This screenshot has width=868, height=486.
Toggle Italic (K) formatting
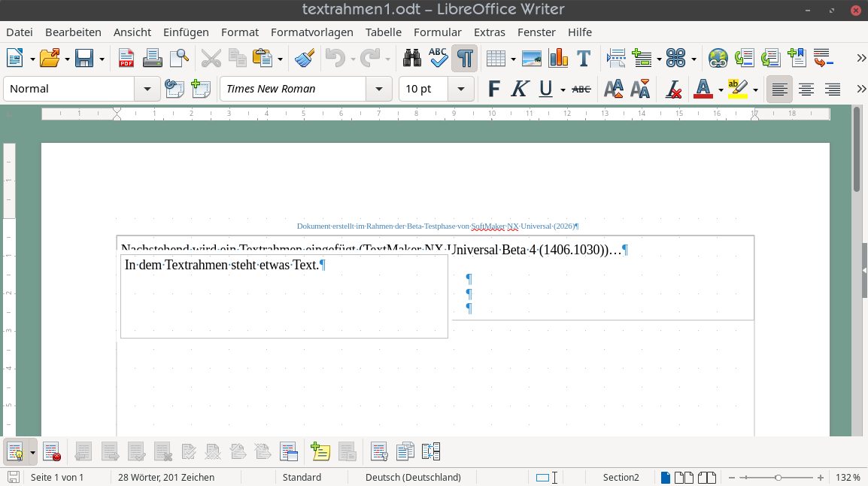520,89
